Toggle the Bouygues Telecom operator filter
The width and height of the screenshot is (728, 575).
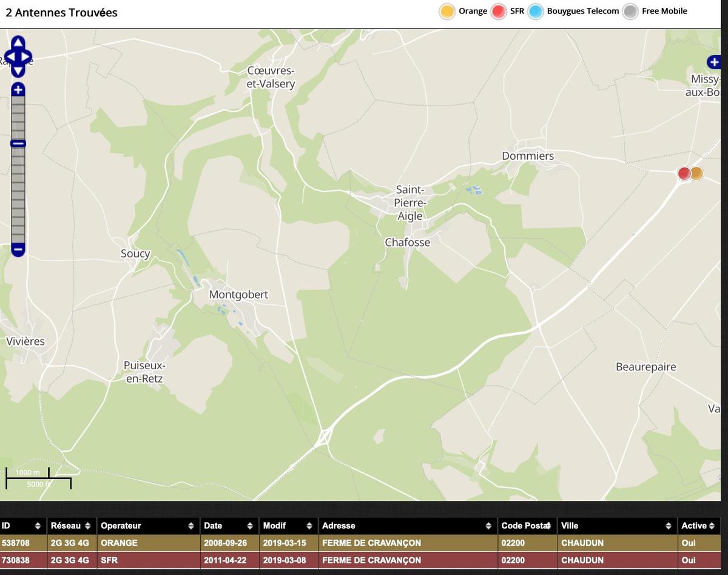[535, 12]
